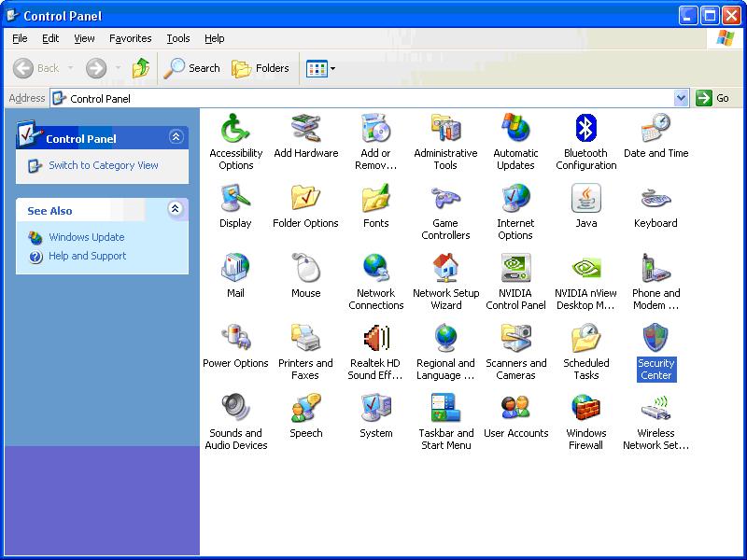Open the Views dropdown button
Image resolution: width=747 pixels, height=560 pixels.
[x=320, y=68]
